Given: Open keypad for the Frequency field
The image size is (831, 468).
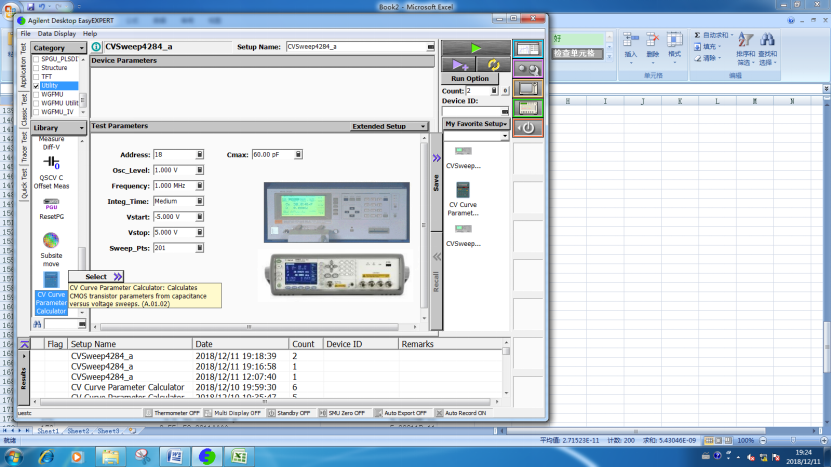Looking at the screenshot, I should (200, 186).
